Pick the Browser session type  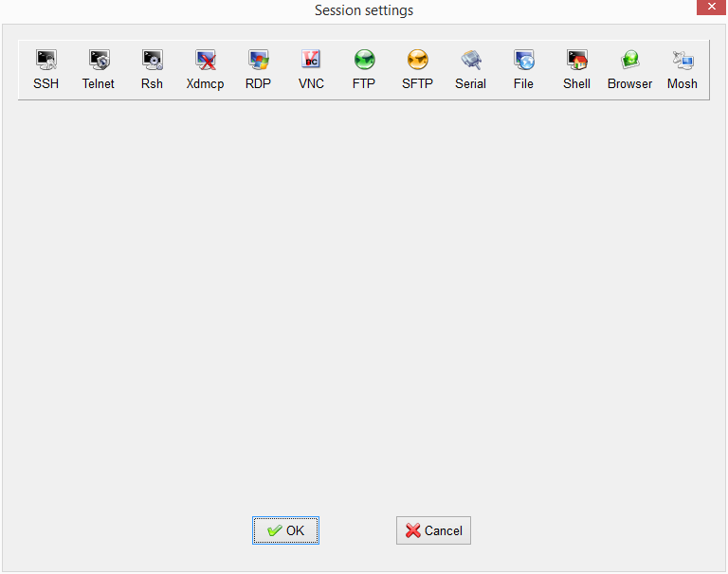point(629,69)
